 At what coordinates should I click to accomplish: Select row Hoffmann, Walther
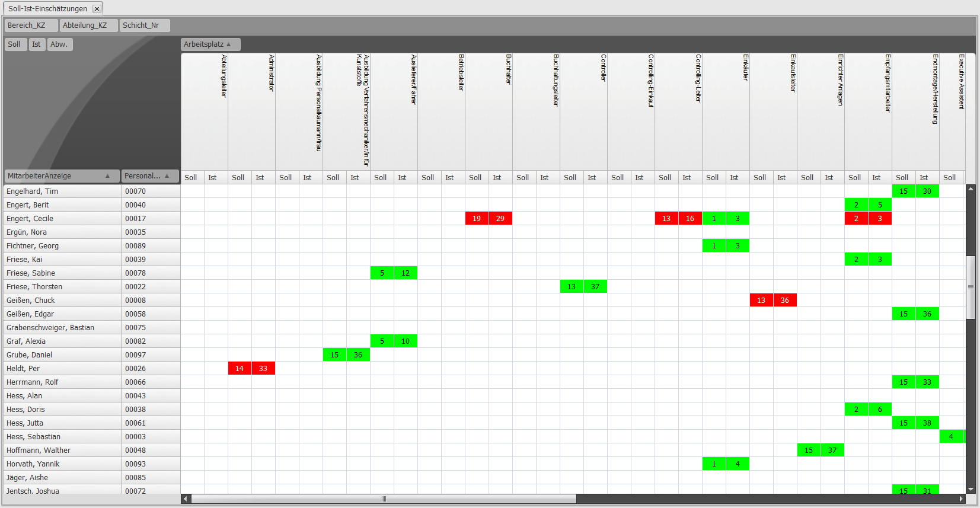pos(62,451)
